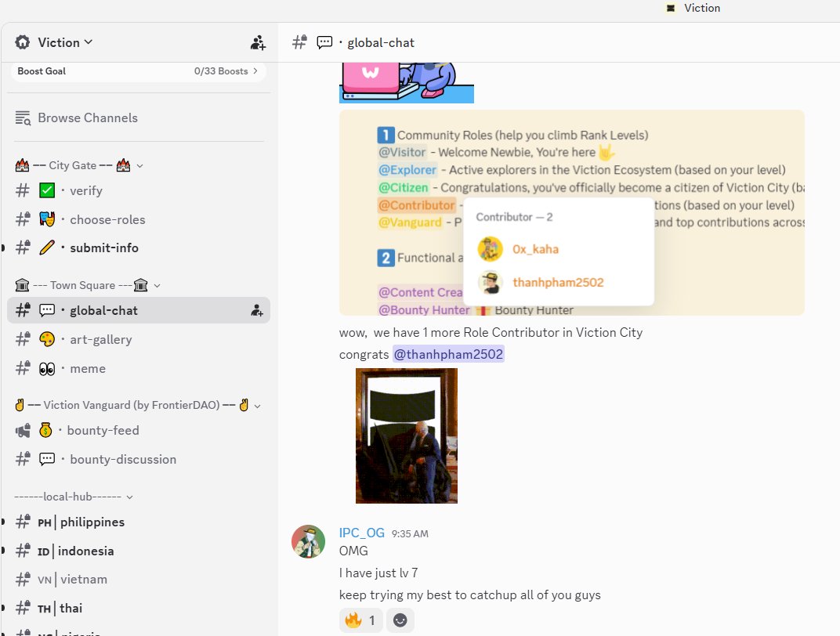
Task: Click the palette emoji beside art-gallery
Action: tap(47, 339)
